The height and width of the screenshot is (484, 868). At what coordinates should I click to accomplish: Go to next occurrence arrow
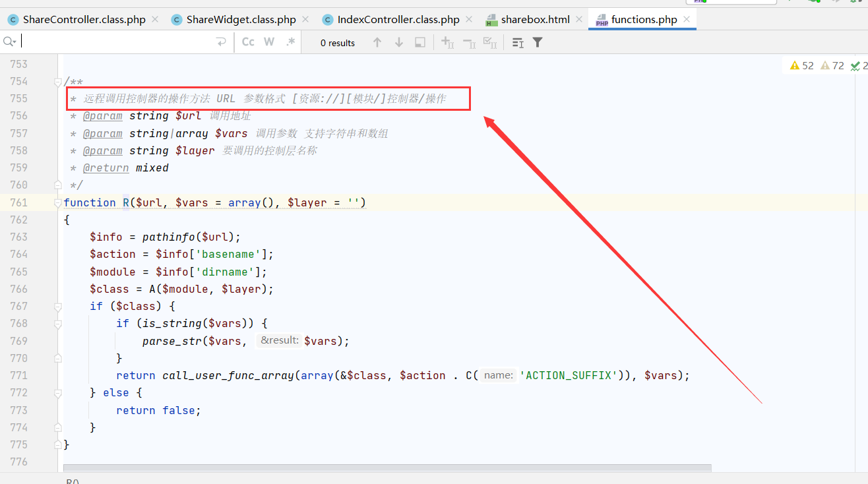[398, 42]
